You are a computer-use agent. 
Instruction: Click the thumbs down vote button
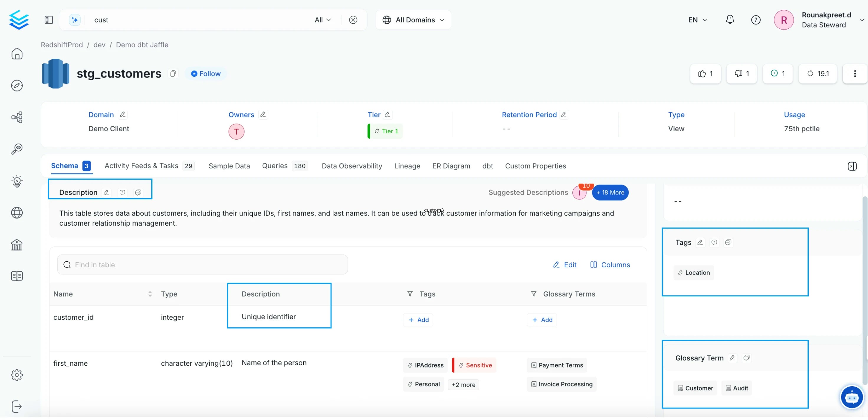click(x=742, y=74)
